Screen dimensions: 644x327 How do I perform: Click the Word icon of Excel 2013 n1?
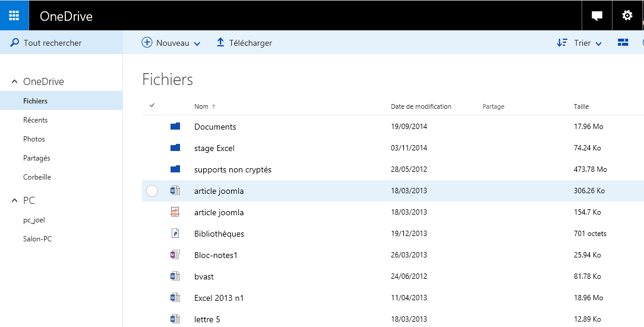(175, 297)
